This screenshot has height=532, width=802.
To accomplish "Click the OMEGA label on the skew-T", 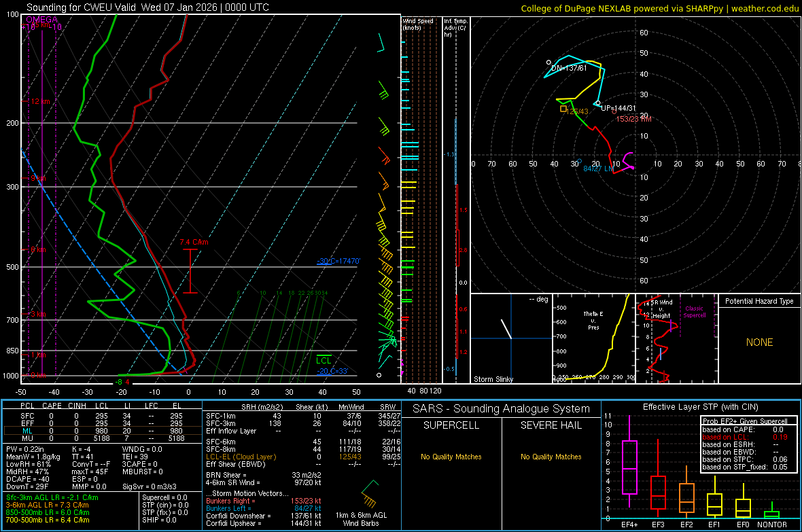I will pyautogui.click(x=41, y=20).
